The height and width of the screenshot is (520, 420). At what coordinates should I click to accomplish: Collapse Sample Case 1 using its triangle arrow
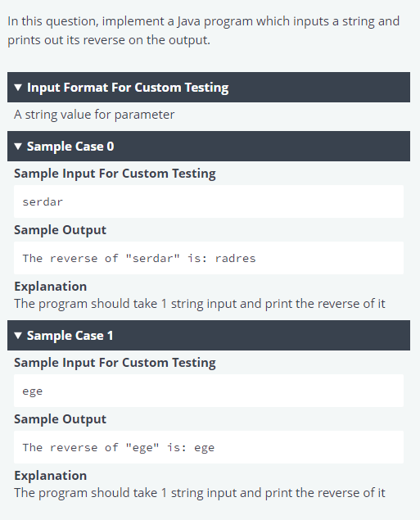click(18, 336)
